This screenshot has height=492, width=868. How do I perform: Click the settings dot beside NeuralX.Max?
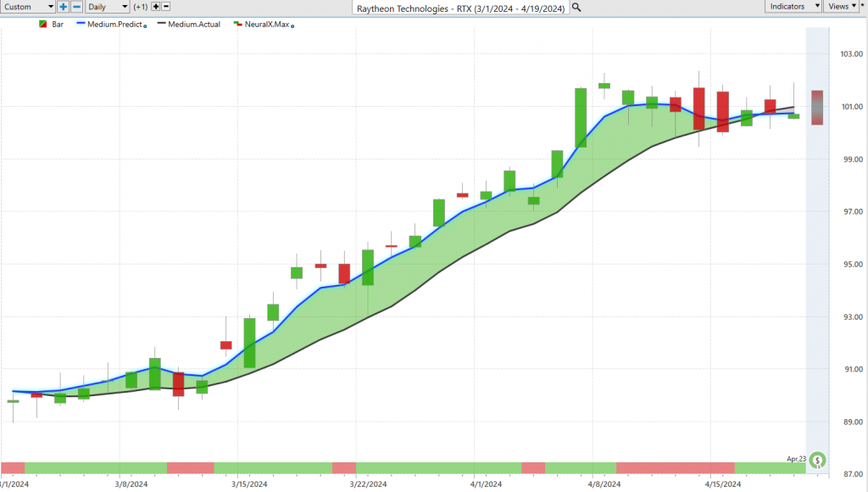pos(292,26)
